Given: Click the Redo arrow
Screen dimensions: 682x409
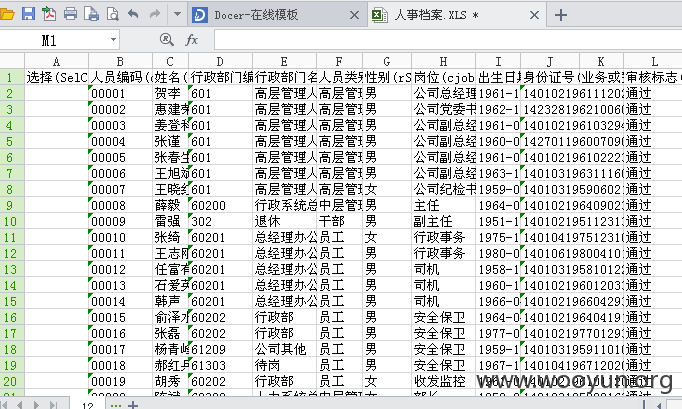Looking at the screenshot, I should tap(154, 14).
